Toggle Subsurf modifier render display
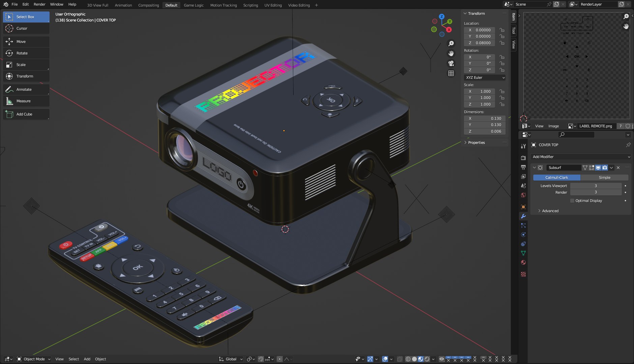This screenshot has height=364, width=634. point(605,168)
